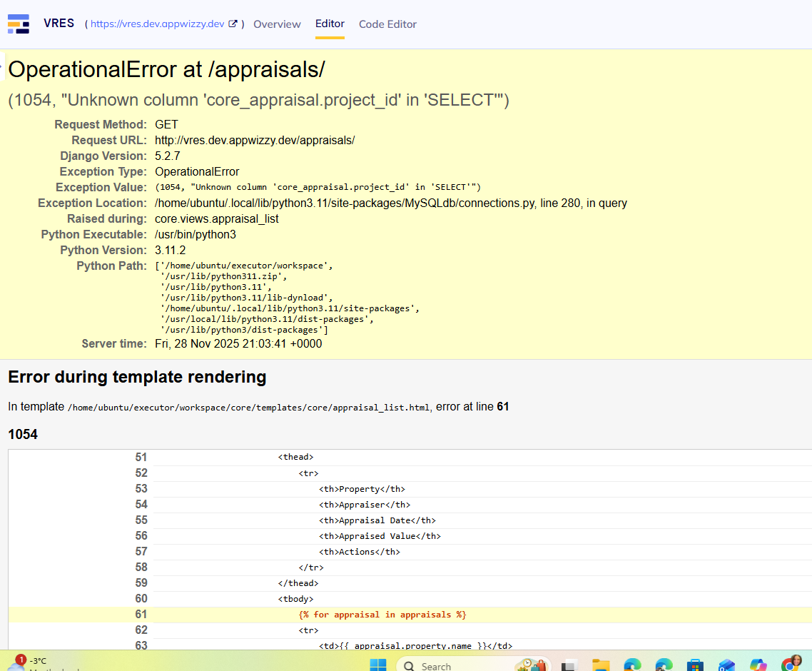The width and height of the screenshot is (812, 671).
Task: Open Outlook from the taskbar
Action: pos(726,665)
